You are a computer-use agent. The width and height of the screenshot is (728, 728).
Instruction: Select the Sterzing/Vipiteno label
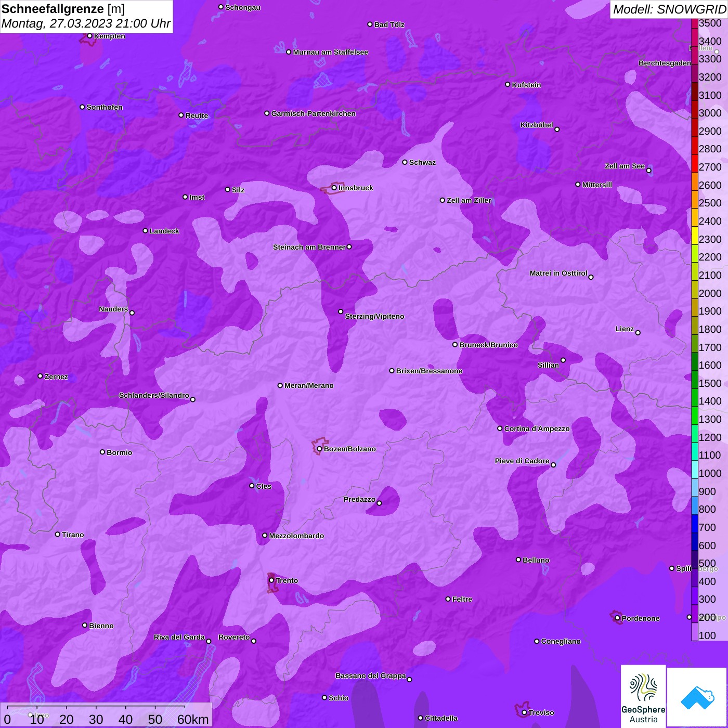tap(374, 316)
